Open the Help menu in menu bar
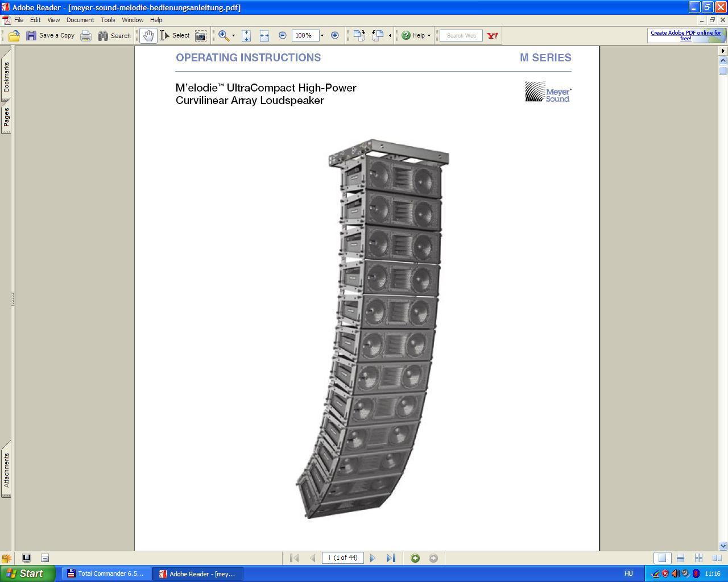This screenshot has width=728, height=582. tap(156, 20)
